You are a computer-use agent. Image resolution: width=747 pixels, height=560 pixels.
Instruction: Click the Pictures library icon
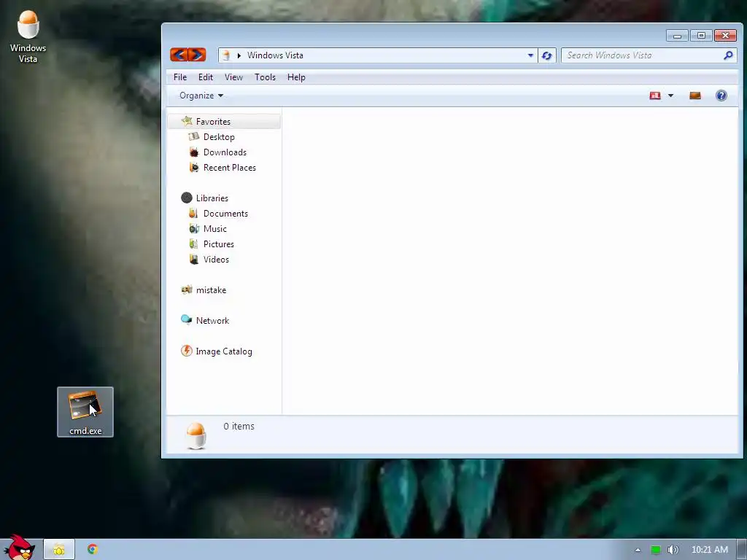tap(193, 244)
